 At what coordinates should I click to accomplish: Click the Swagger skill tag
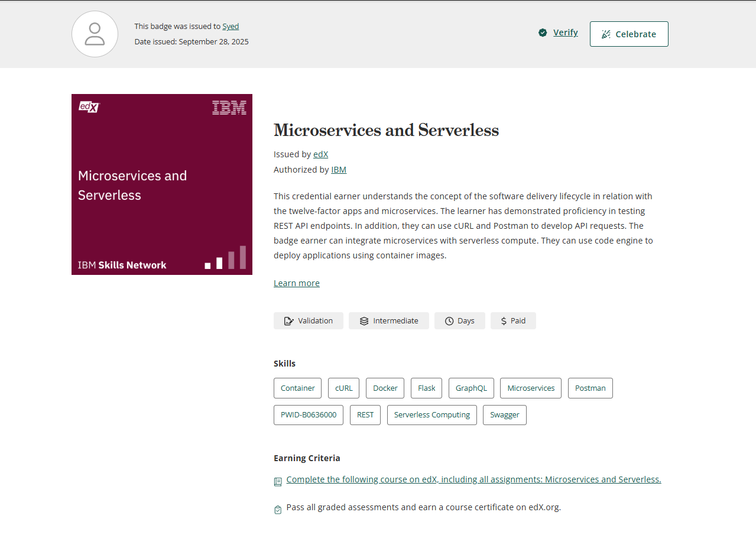504,415
